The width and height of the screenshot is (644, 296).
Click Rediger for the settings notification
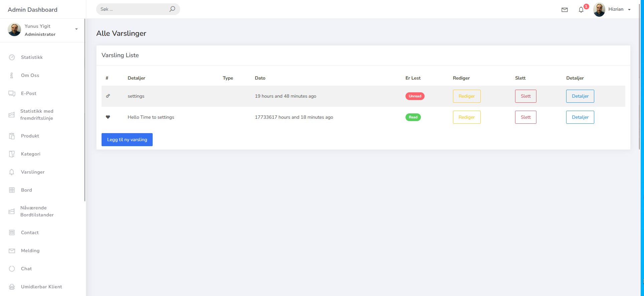466,96
